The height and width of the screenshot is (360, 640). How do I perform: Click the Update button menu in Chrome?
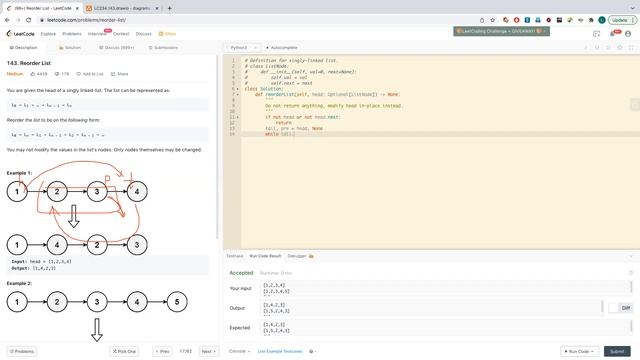coord(622,20)
